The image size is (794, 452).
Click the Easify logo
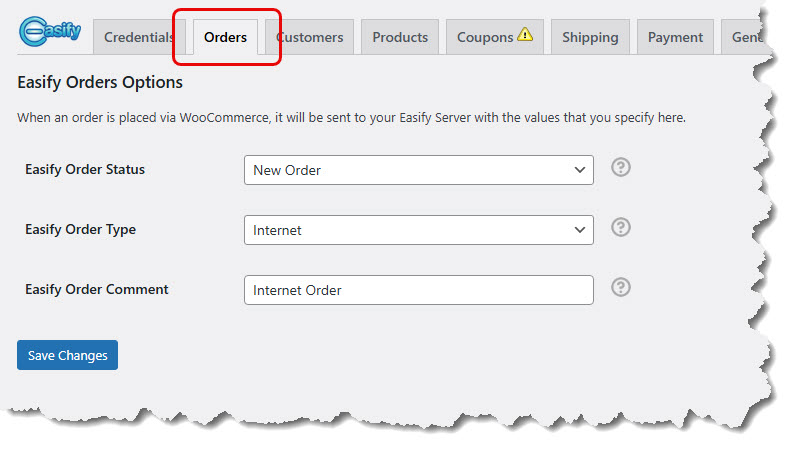tap(52, 33)
